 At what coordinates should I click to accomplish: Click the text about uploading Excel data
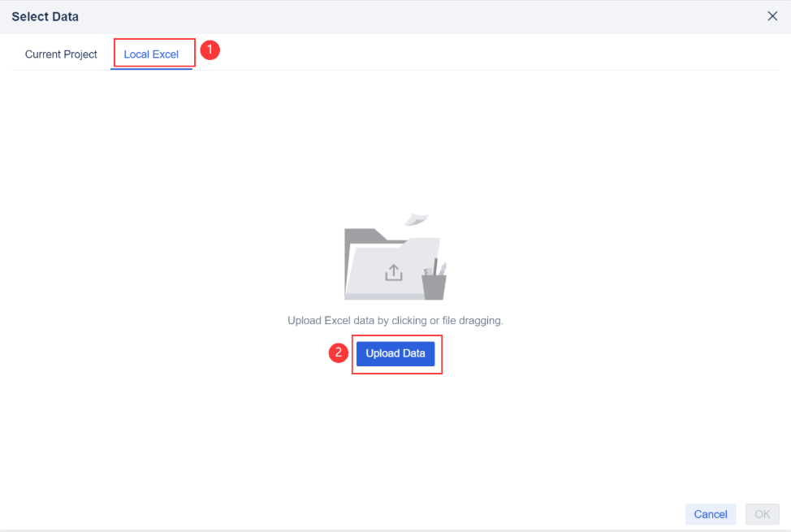(395, 320)
